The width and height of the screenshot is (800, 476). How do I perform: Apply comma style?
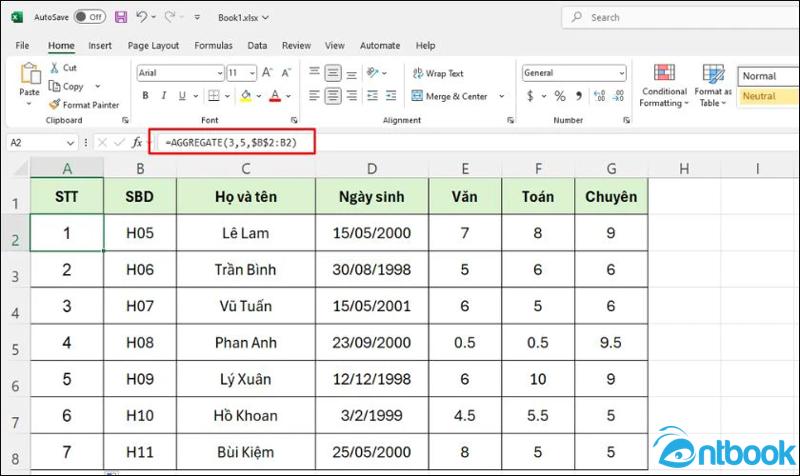click(579, 96)
